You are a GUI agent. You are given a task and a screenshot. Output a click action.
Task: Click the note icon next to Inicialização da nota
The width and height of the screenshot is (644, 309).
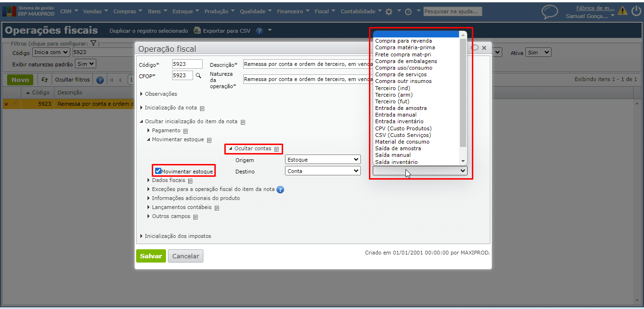click(x=202, y=108)
